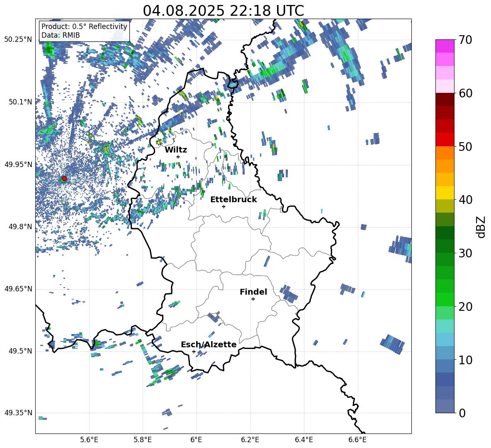Click the 50.25°N latitude label
Image resolution: width=491 pixels, height=448 pixels.
[18, 40]
